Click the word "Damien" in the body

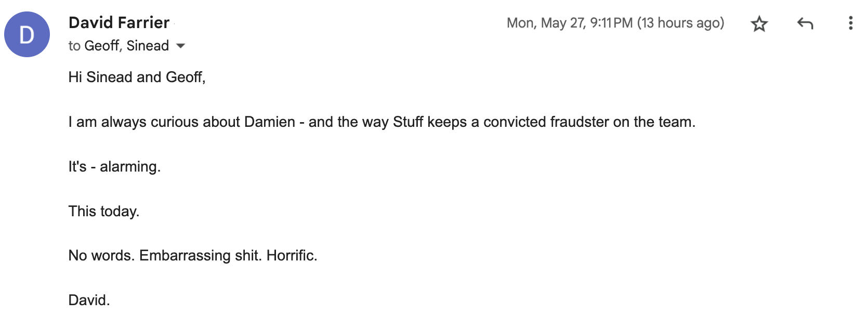(270, 122)
